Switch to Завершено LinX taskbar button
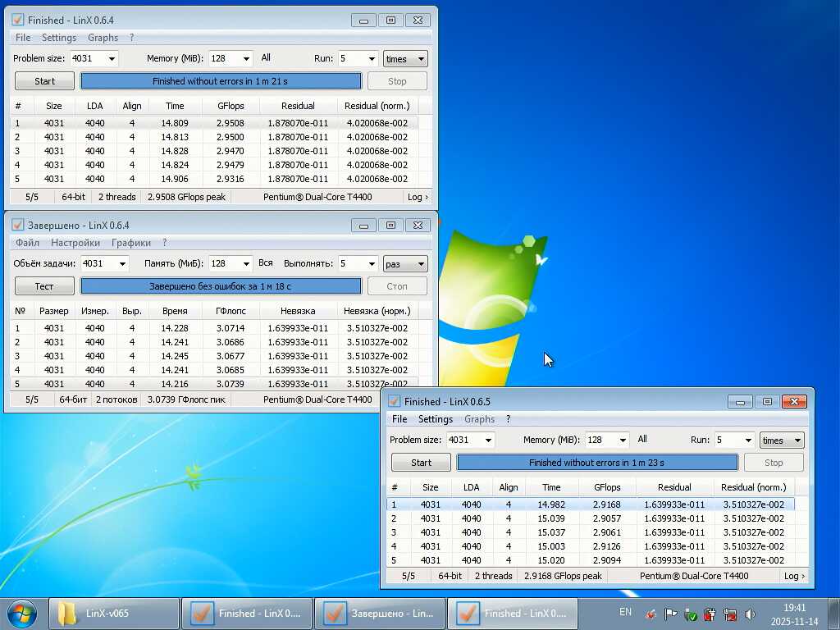The height and width of the screenshot is (630, 840). [x=379, y=614]
